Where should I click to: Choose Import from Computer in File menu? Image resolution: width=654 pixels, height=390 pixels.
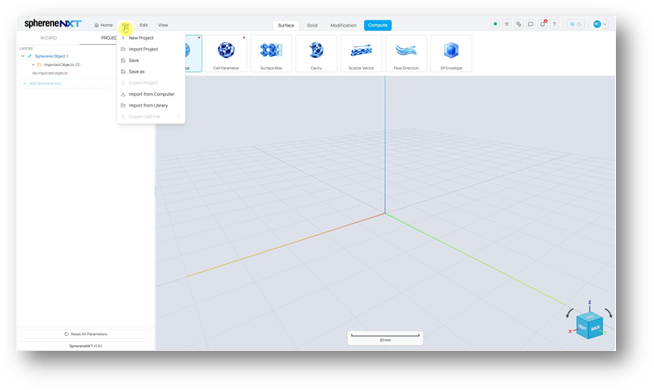point(151,94)
